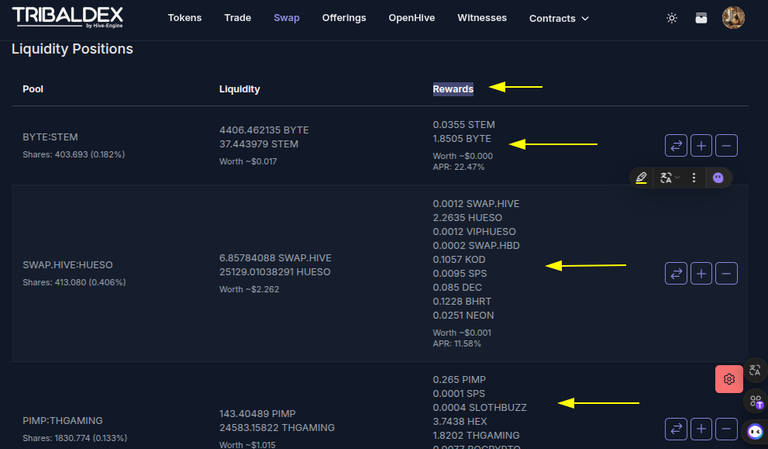The height and width of the screenshot is (449, 768).
Task: Swap tokens in BYTE:STEM pool
Action: tap(676, 145)
